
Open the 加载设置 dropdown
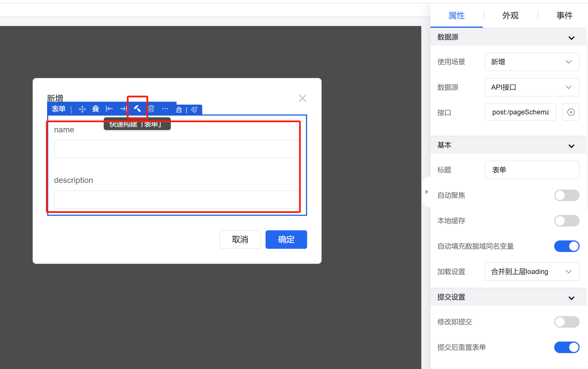[532, 272]
